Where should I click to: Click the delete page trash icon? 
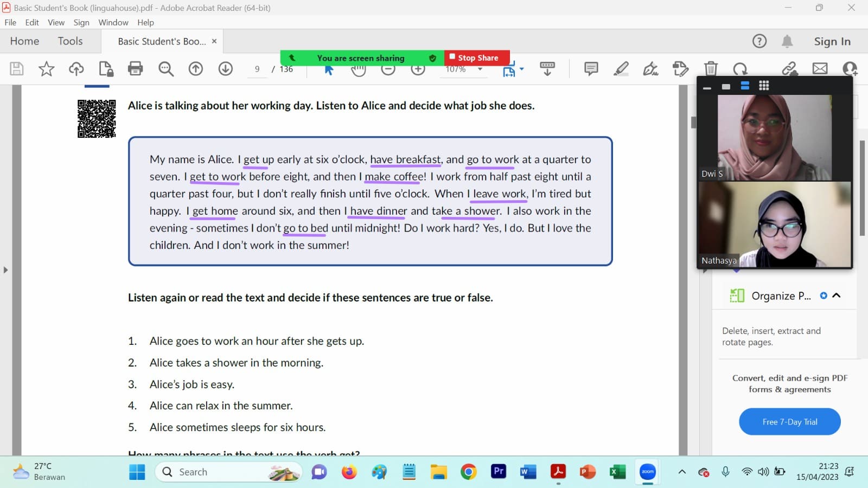(711, 69)
